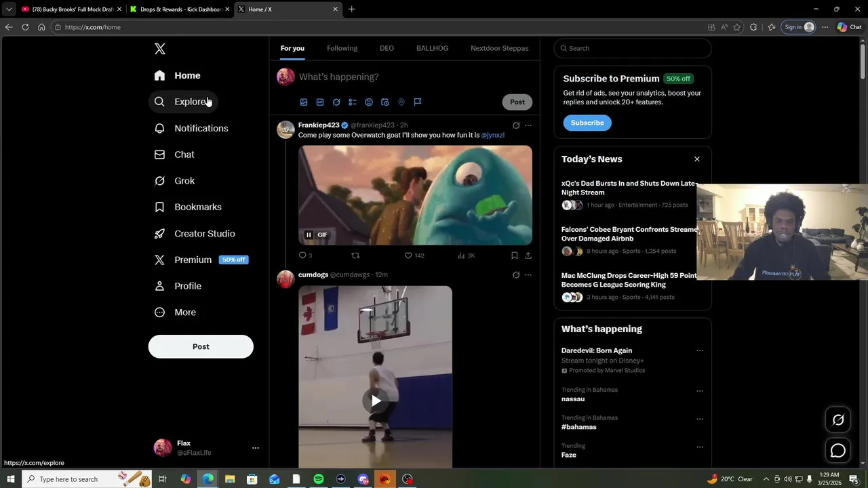Image resolution: width=868 pixels, height=488 pixels.
Task: Open Bookmarks in the sidebar
Action: 187,207
